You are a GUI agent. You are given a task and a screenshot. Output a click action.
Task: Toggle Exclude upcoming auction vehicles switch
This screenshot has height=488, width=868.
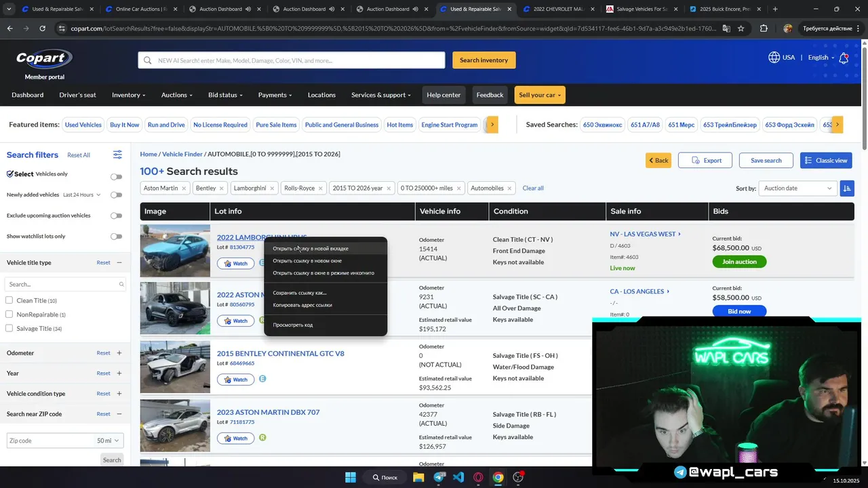(117, 216)
